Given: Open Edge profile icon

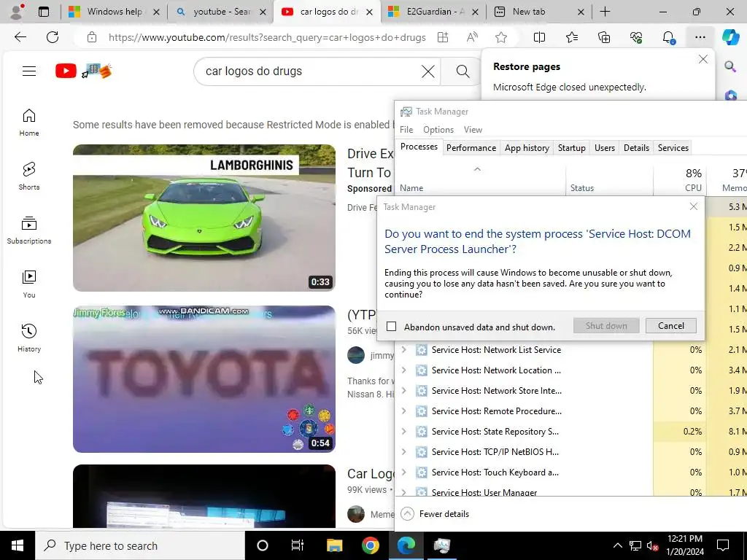Looking at the screenshot, I should (18, 12).
